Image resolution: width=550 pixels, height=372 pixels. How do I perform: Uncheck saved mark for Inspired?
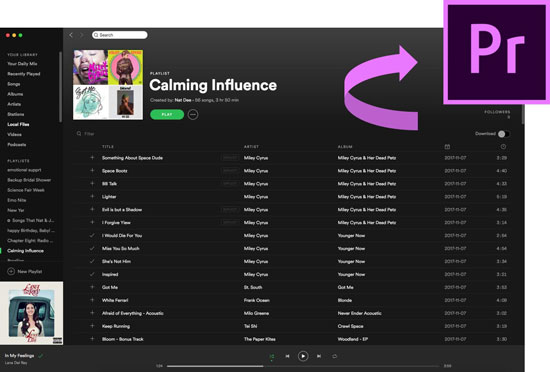[x=92, y=275]
